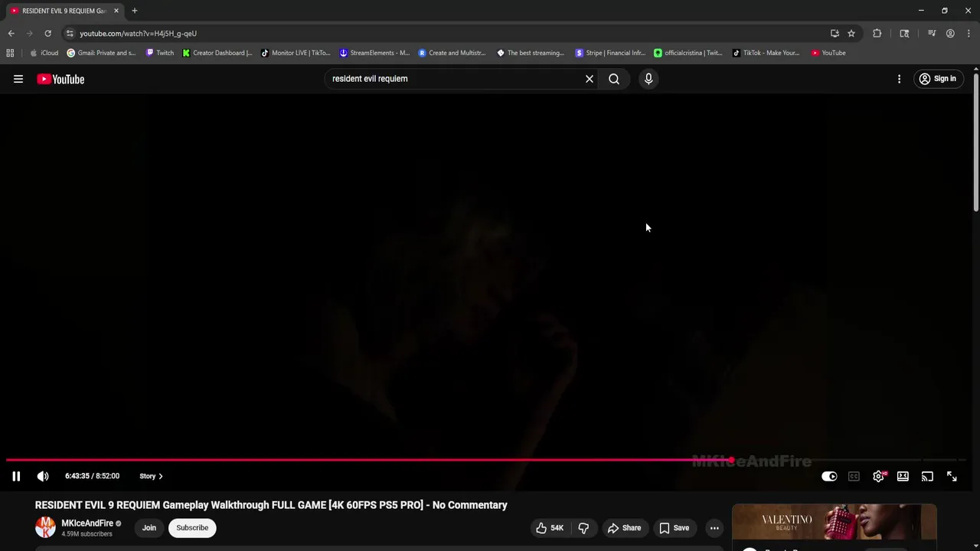Open the YouTube guide hamburger menu

coord(18,79)
